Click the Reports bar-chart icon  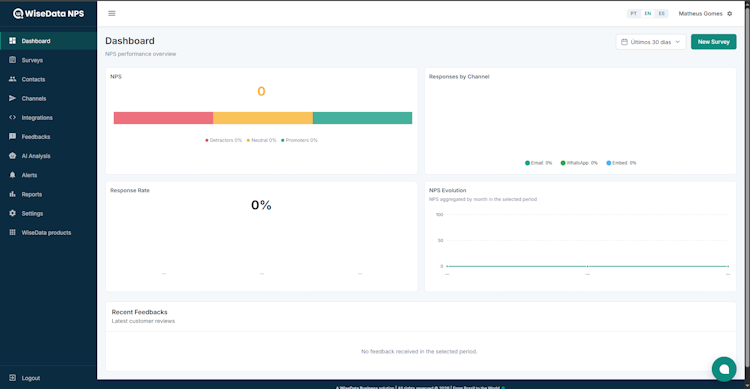pos(12,194)
